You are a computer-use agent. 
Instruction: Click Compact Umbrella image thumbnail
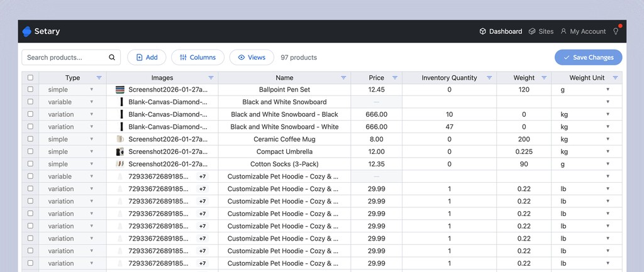click(120, 151)
